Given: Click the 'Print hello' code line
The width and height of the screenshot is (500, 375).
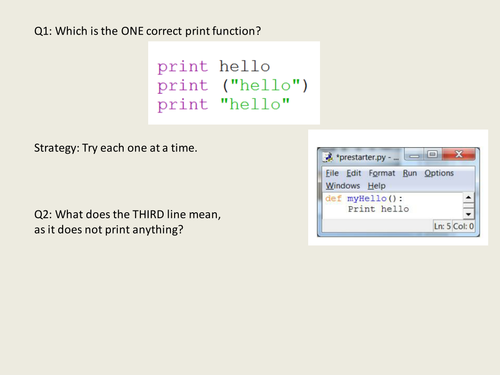Looking at the screenshot, I should click(x=378, y=209).
